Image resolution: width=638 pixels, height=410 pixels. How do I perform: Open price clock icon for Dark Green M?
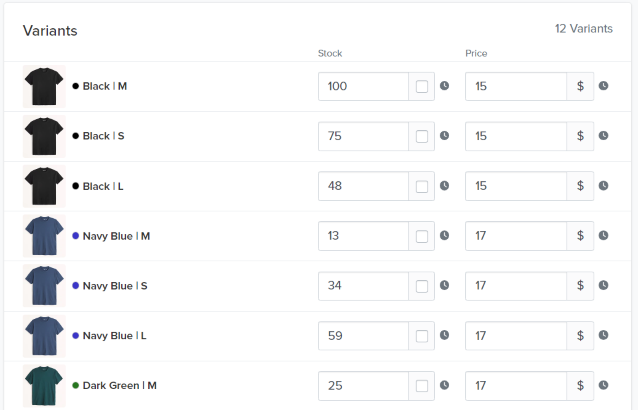click(603, 385)
